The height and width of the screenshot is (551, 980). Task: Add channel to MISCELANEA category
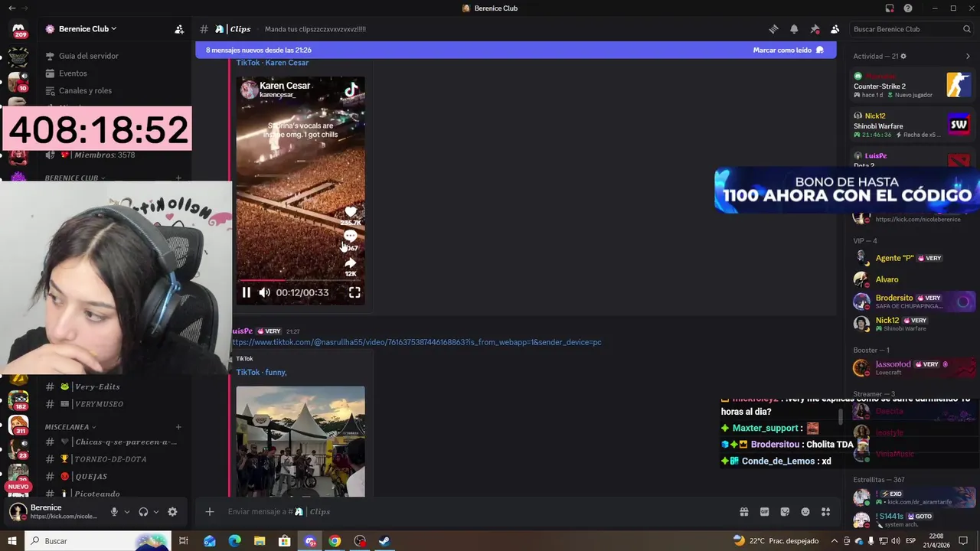[x=178, y=427]
